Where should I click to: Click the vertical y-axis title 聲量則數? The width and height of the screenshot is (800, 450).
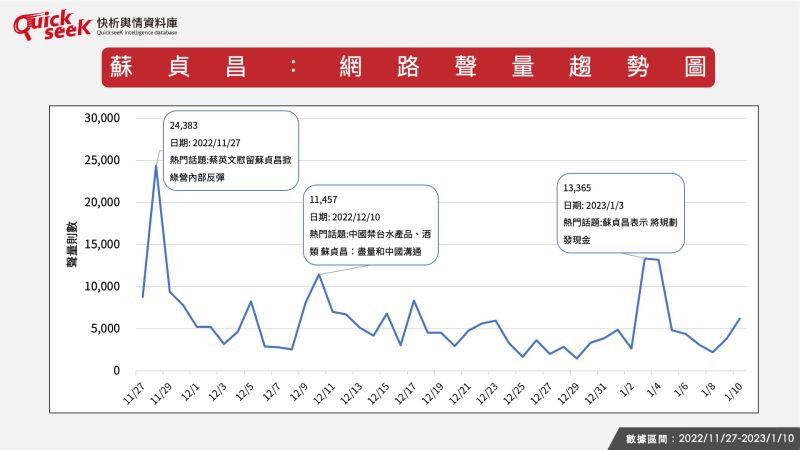click(72, 244)
